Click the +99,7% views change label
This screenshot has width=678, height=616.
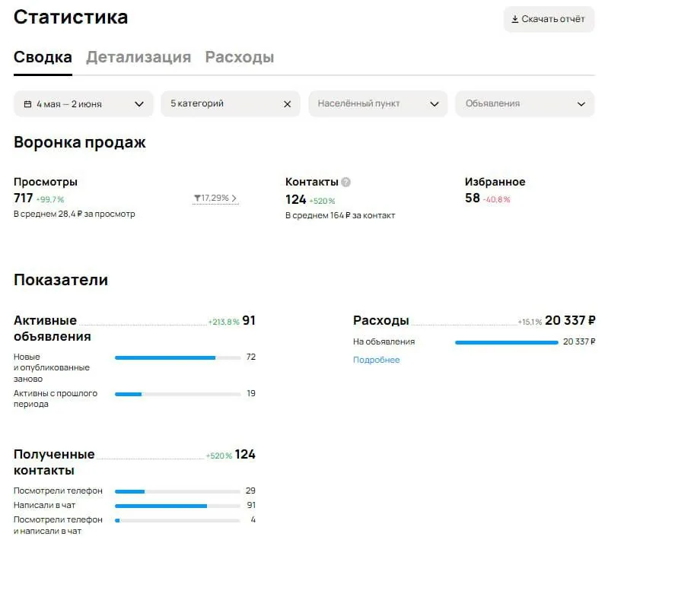pyautogui.click(x=50, y=199)
